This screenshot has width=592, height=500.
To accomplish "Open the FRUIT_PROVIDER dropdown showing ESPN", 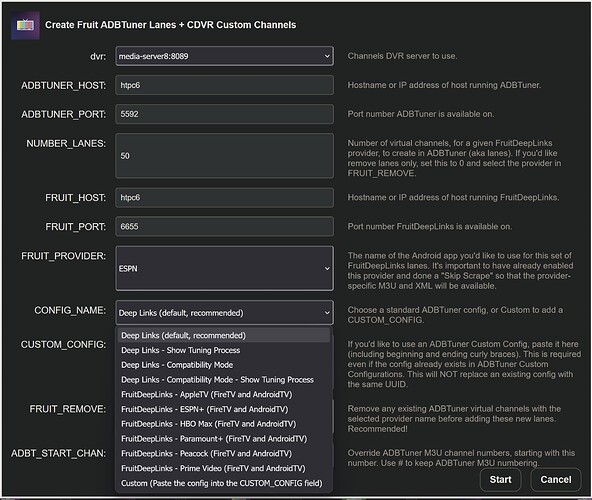I will 224,269.
